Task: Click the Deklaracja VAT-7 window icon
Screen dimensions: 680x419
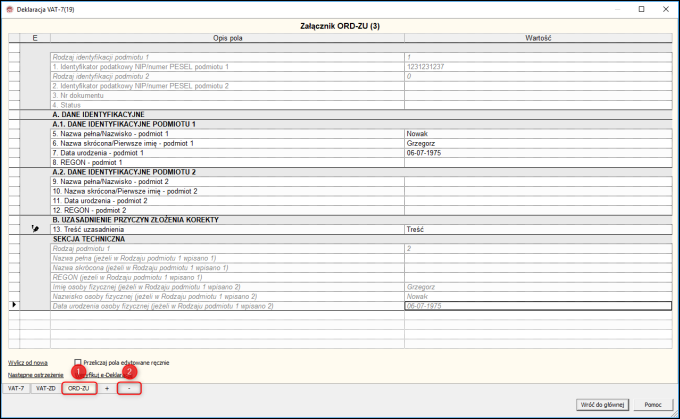Action: click(x=10, y=9)
